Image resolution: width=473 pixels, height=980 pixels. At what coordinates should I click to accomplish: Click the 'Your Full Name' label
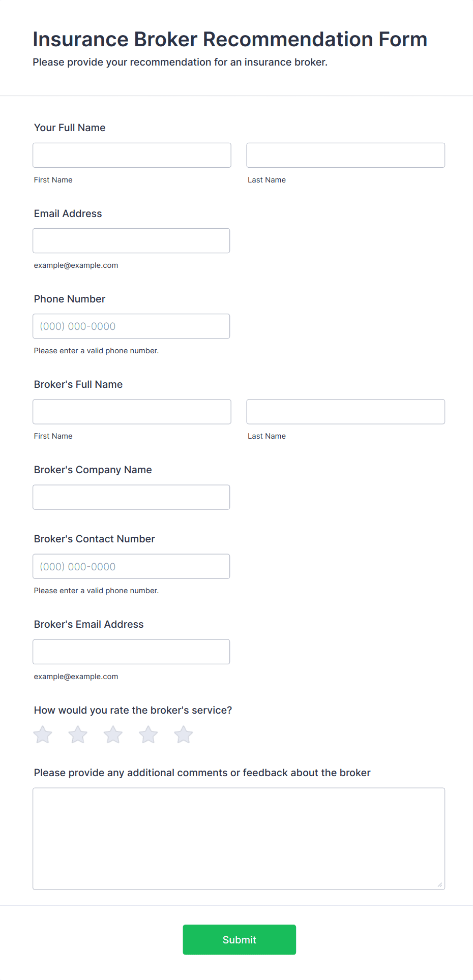(x=70, y=128)
